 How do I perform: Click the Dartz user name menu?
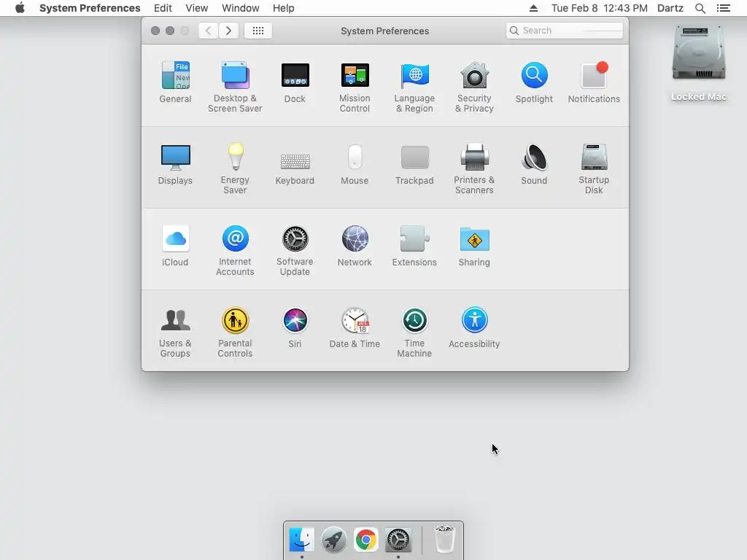coord(670,8)
